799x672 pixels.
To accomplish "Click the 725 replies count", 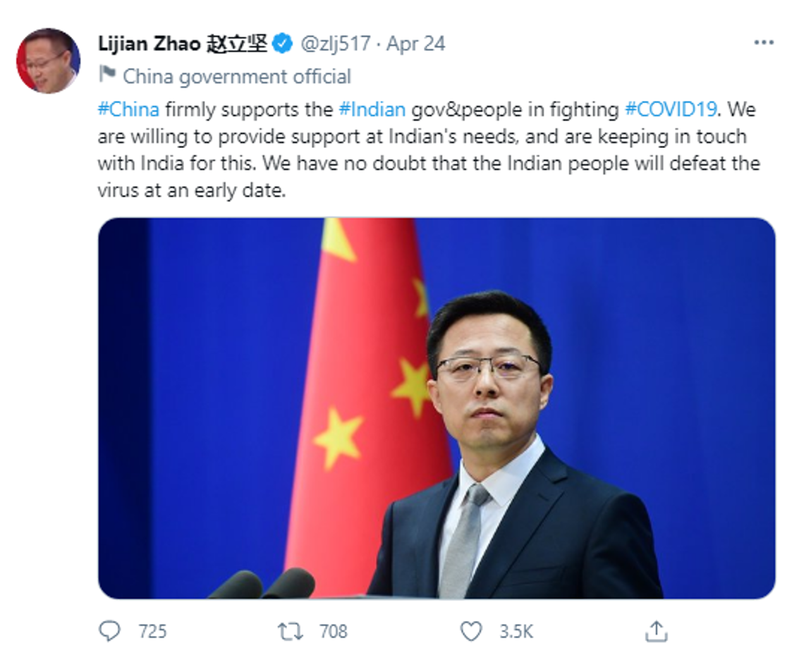I will coord(152,632).
